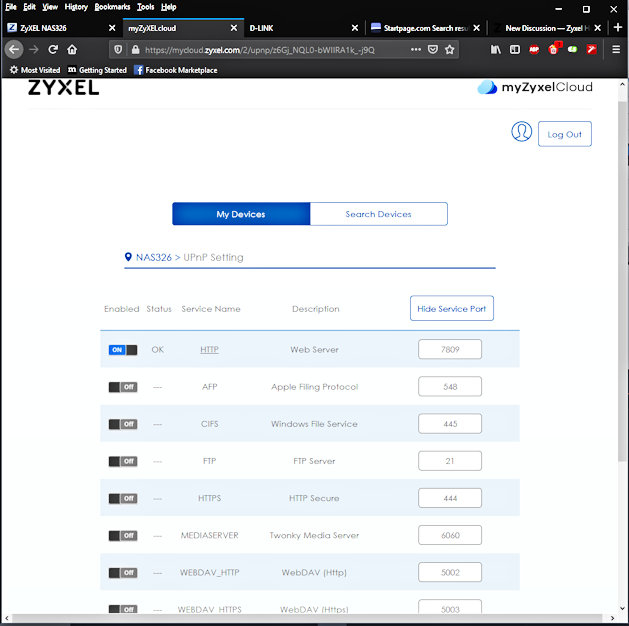Image resolution: width=629 pixels, height=626 pixels.
Task: Bookmark this page with the star
Action: [450, 49]
